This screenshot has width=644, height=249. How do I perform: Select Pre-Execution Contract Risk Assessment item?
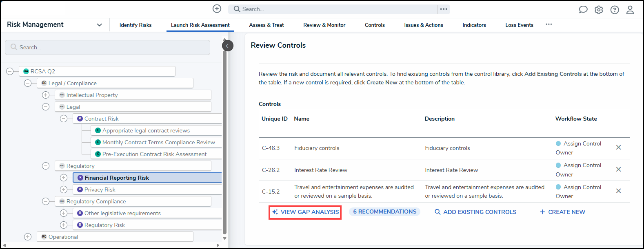[157, 154]
